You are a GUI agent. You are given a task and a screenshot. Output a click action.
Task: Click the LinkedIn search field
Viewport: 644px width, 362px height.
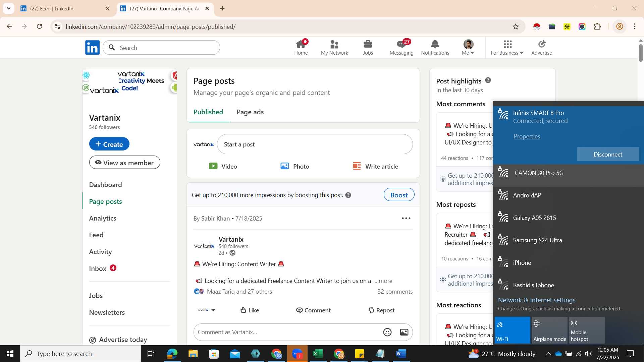[x=161, y=48]
